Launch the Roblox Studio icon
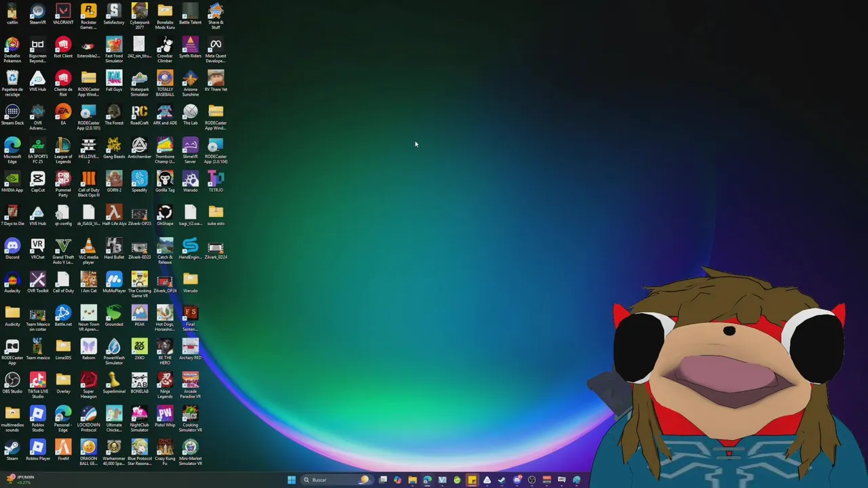The height and width of the screenshot is (488, 868). 37,419
